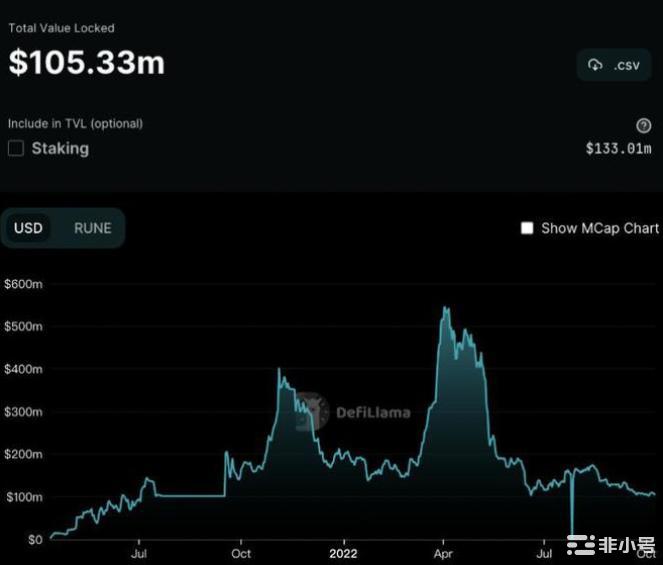This screenshot has width=663, height=565.
Task: Tick the Show MCap Chart checkbox
Action: pyautogui.click(x=527, y=228)
